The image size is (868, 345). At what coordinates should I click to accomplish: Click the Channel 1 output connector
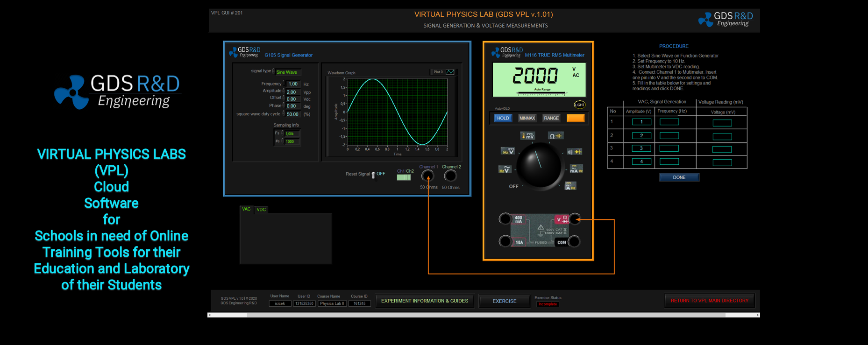click(x=427, y=176)
